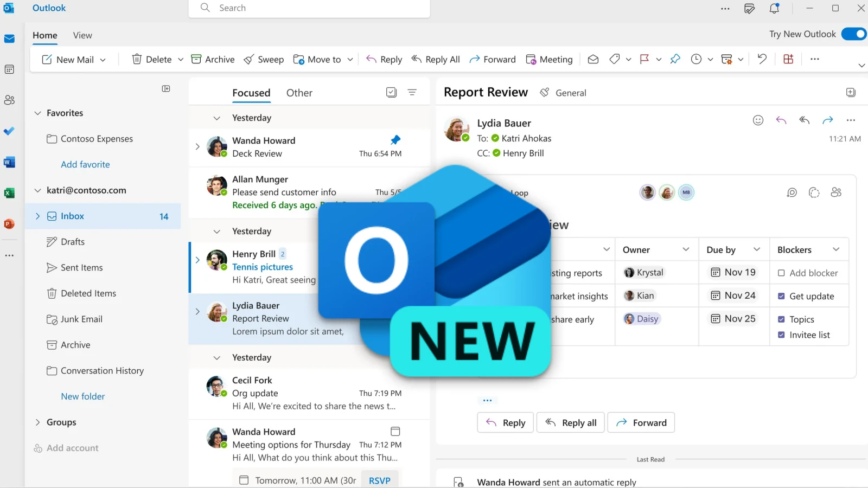868x488 pixels.
Task: Open the Owner column dropdown
Action: [686, 249]
